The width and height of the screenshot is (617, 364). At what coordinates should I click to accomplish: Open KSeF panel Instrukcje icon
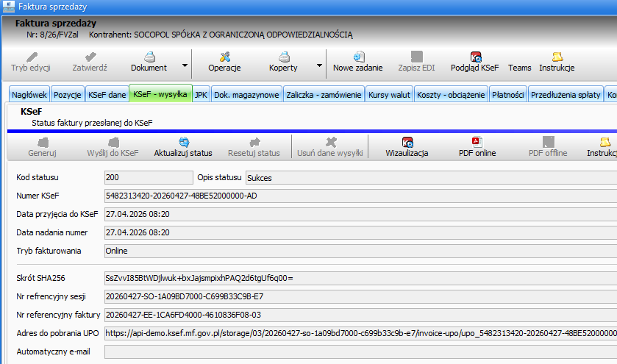point(605,142)
